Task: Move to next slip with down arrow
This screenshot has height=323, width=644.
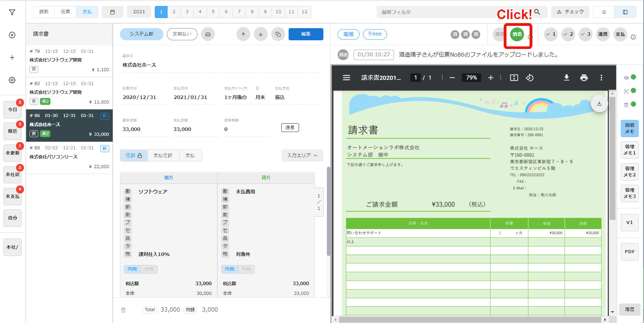Action: click(261, 34)
